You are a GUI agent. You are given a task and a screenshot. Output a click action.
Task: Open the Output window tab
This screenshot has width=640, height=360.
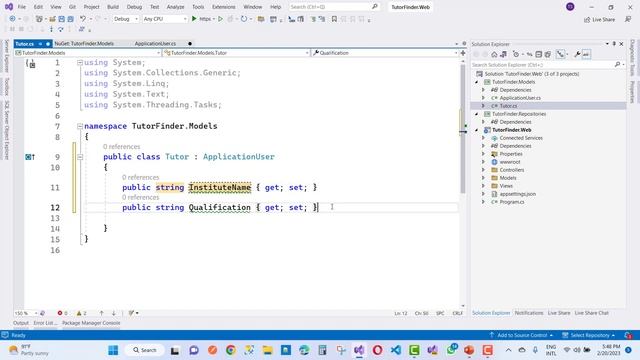tap(21, 323)
